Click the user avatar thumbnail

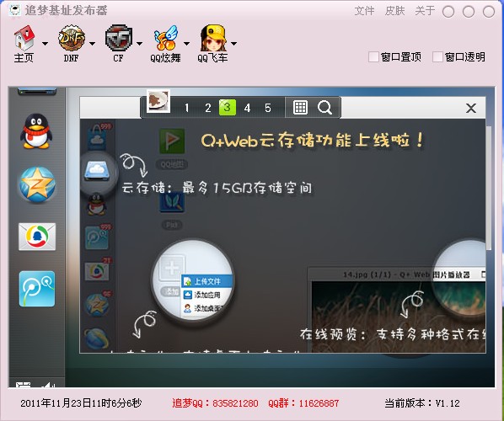[x=158, y=101]
